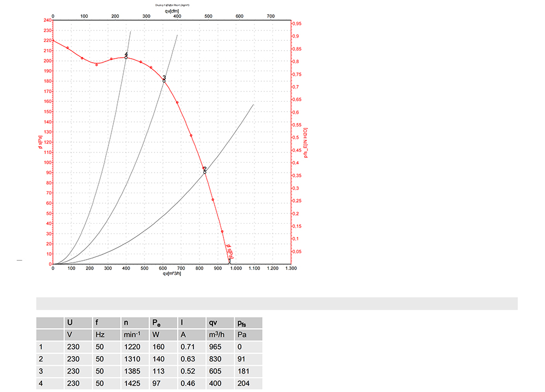
Task: Click the gray separator bar above the table
Action: point(277,303)
